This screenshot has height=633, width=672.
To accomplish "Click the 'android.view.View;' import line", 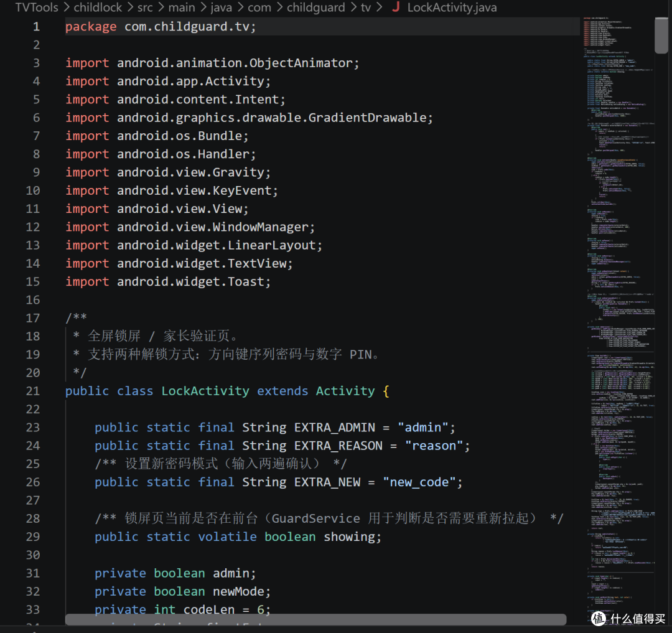I will point(157,209).
